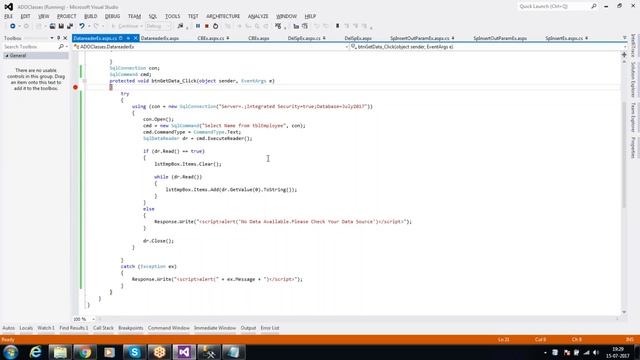
Task: Open the DEBUG menu
Action: [112, 16]
